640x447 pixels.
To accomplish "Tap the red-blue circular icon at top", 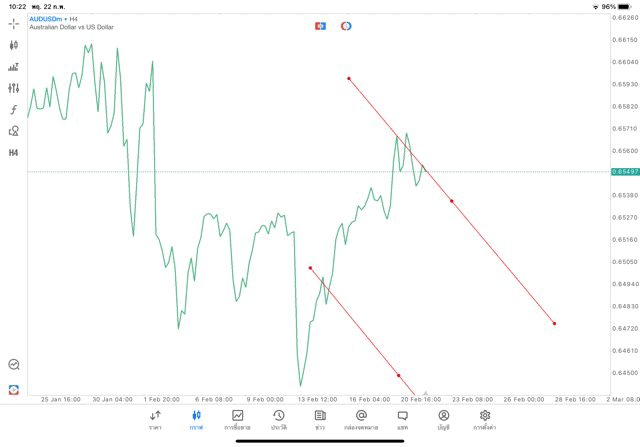I will 346,25.
